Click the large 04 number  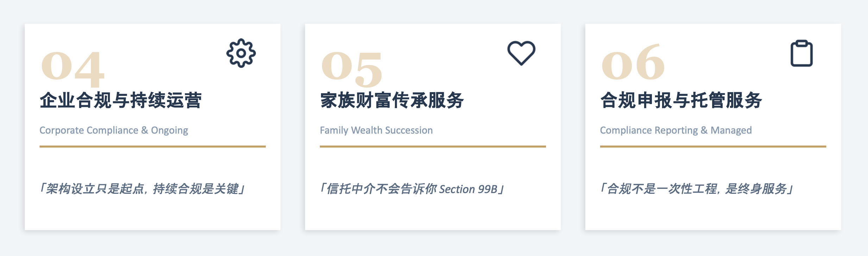point(73,68)
